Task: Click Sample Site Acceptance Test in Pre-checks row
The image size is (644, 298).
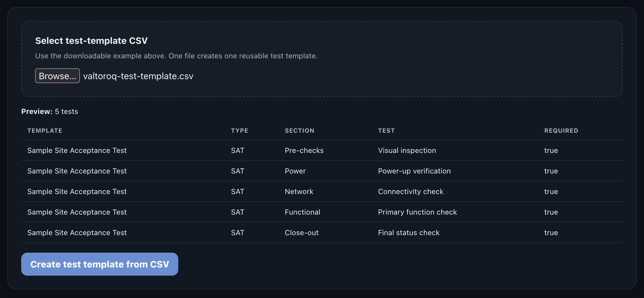Action: click(77, 151)
